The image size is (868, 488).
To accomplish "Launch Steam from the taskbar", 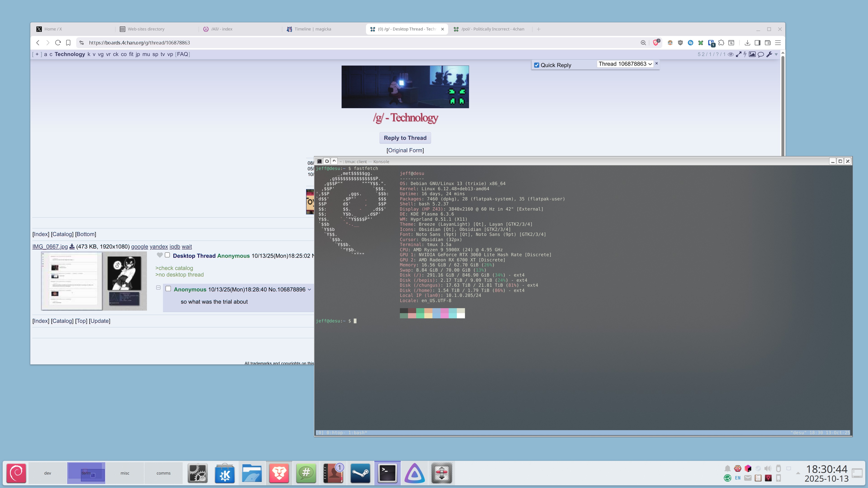I will pyautogui.click(x=360, y=473).
